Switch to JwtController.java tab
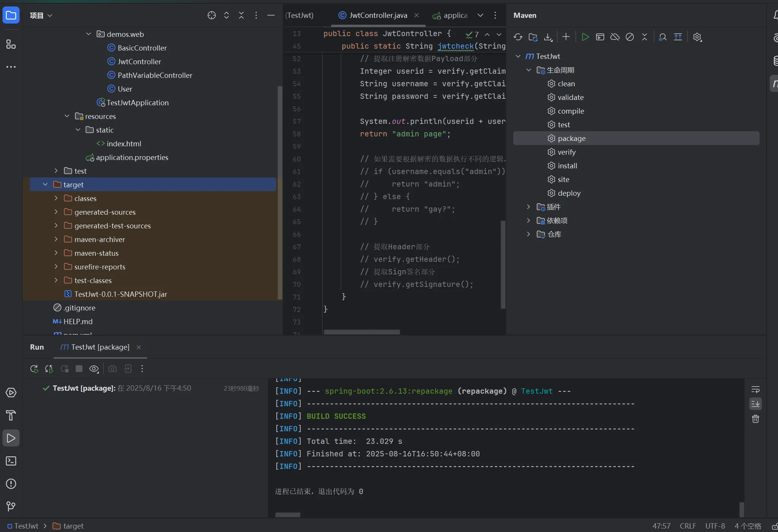This screenshot has width=778, height=532. tap(377, 15)
